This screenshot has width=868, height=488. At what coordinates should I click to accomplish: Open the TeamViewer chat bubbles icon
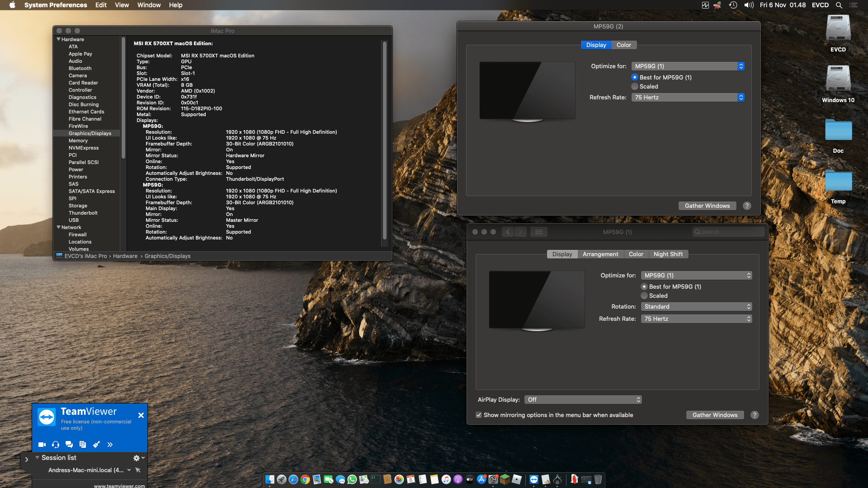69,445
